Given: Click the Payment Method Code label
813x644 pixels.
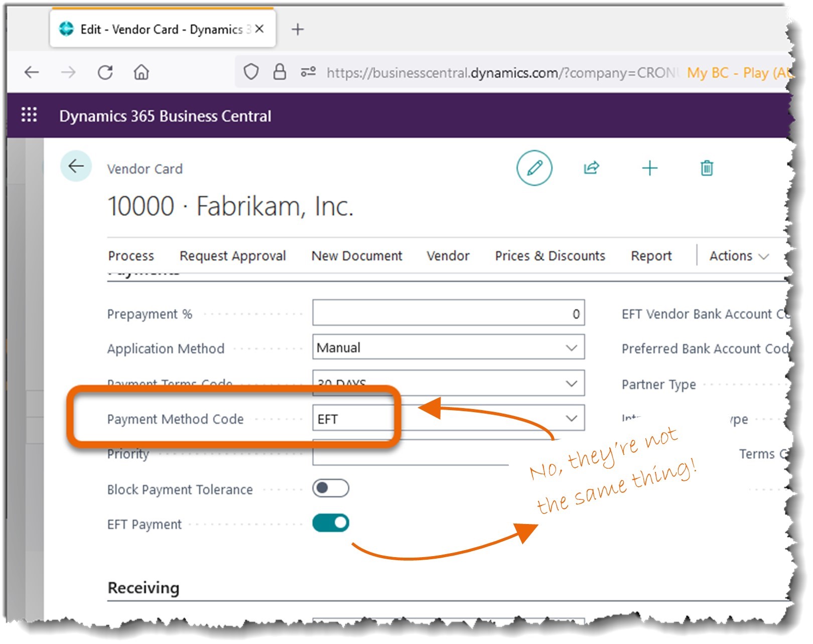Looking at the screenshot, I should click(x=175, y=419).
